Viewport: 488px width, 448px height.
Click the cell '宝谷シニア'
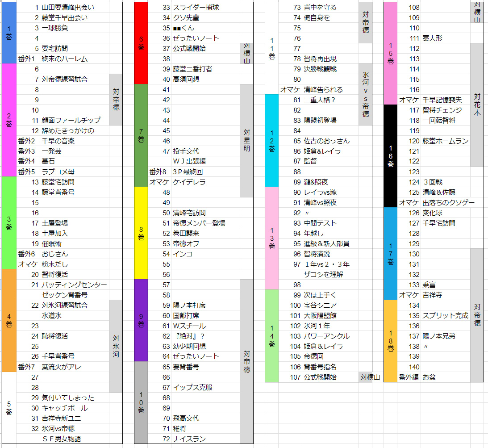click(330, 306)
